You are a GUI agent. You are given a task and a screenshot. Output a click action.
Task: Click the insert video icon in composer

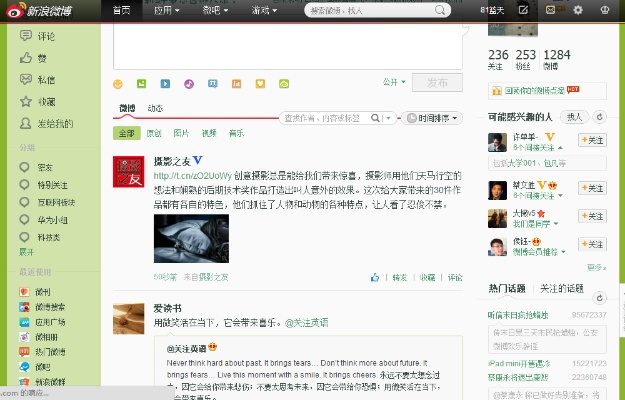point(165,83)
